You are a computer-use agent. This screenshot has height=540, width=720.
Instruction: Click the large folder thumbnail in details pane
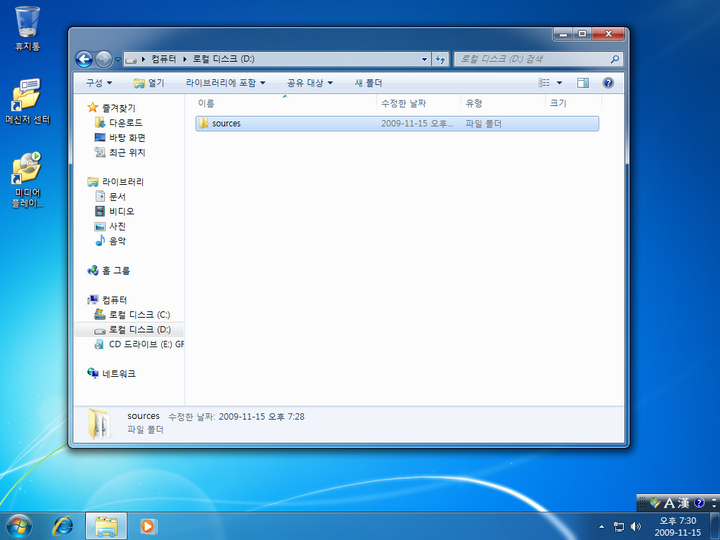[x=99, y=424]
